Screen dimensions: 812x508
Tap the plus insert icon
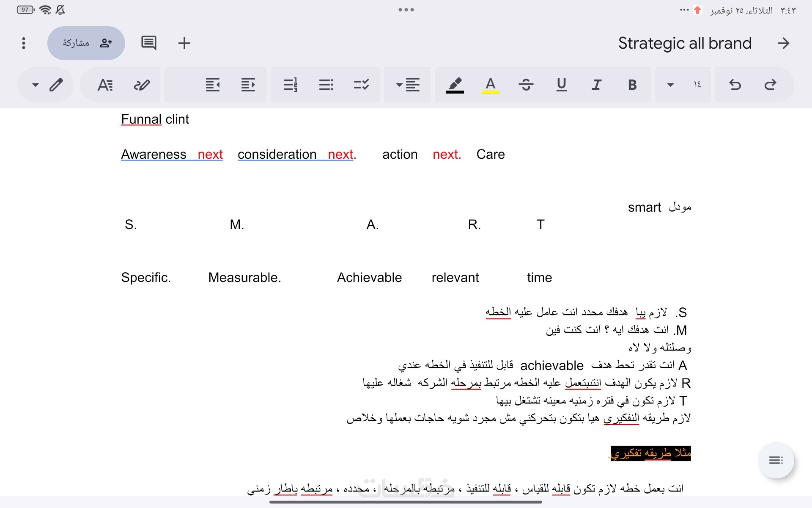click(184, 43)
